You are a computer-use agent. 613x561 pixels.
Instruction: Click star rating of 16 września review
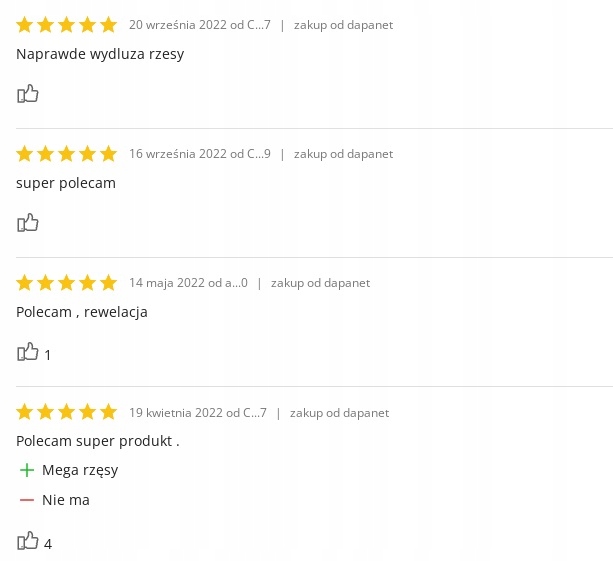click(x=67, y=154)
